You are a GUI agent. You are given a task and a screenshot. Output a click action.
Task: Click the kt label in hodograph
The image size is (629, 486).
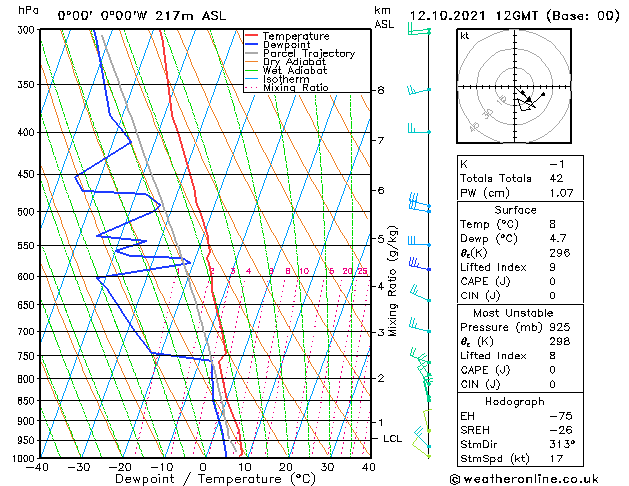(465, 36)
